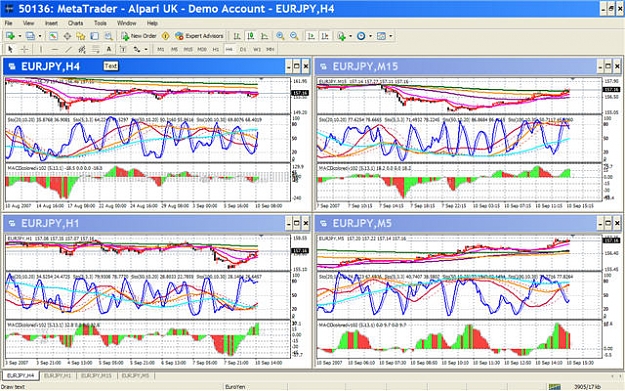Toggle chart Auto Scroll
This screenshot has width=625, height=391.
[311, 36]
